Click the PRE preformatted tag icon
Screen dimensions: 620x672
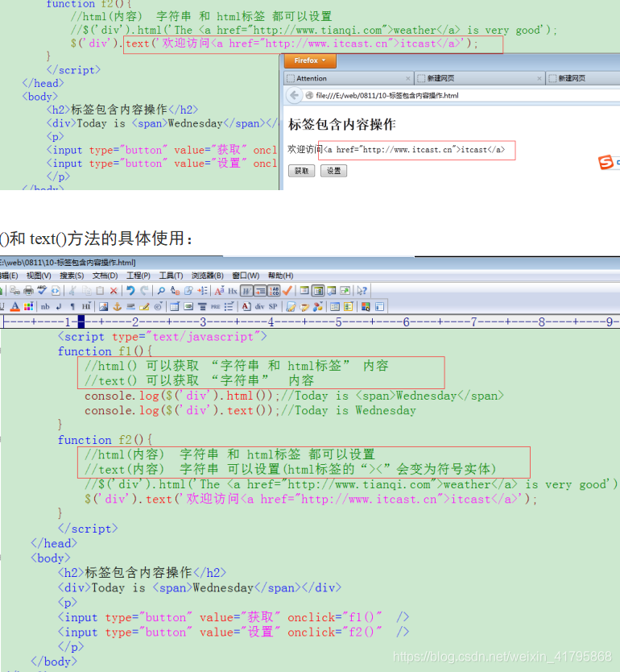[x=215, y=306]
